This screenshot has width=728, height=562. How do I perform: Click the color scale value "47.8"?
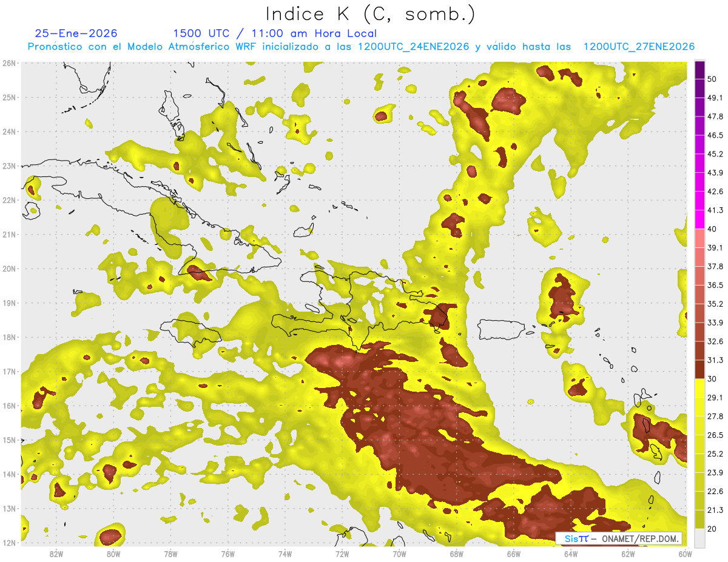pyautogui.click(x=715, y=116)
